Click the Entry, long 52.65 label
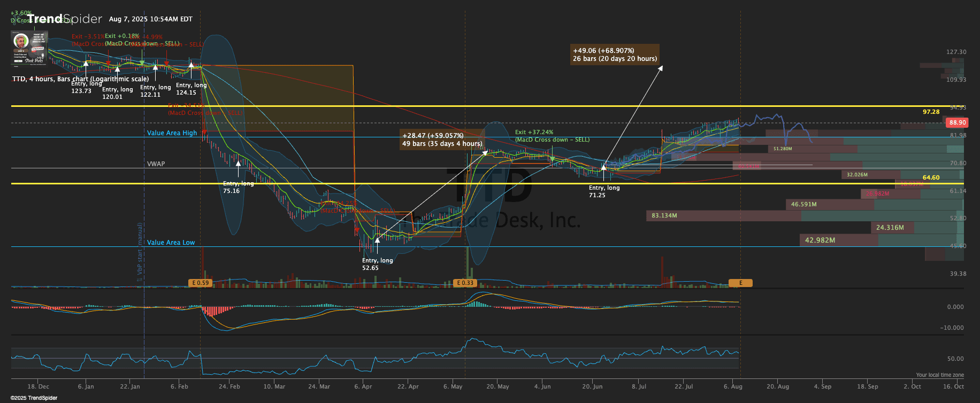 click(377, 264)
